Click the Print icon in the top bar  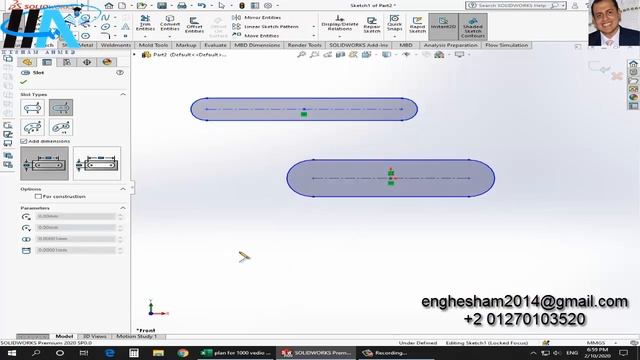point(182,6)
